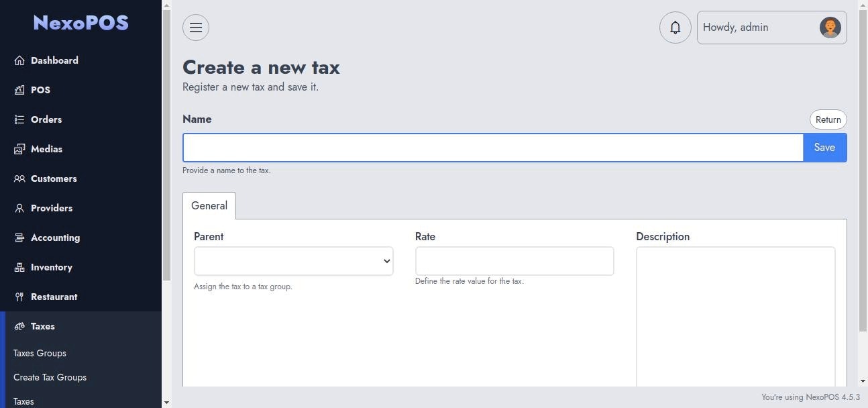This screenshot has height=408, width=868.
Task: Toggle the sidebar with the hamburger icon
Action: (x=196, y=28)
